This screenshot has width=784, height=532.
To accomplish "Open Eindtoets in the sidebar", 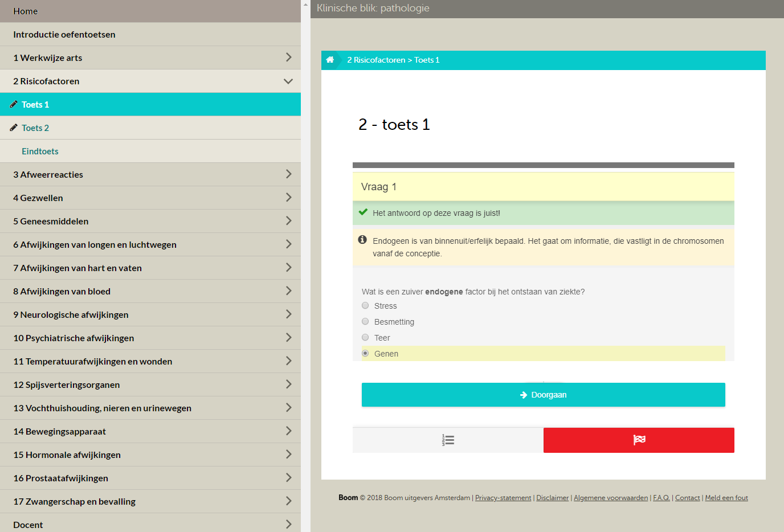I will tap(40, 152).
